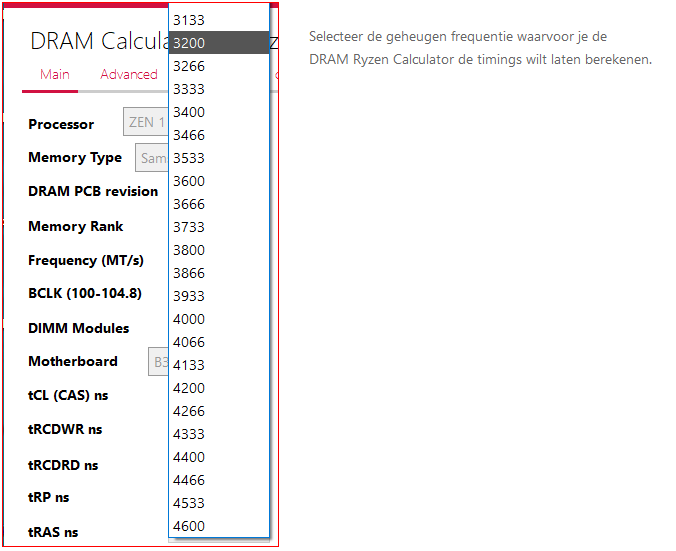This screenshot has height=551, width=676.
Task: Choose 4000 from the dropdown
Action: (x=219, y=319)
